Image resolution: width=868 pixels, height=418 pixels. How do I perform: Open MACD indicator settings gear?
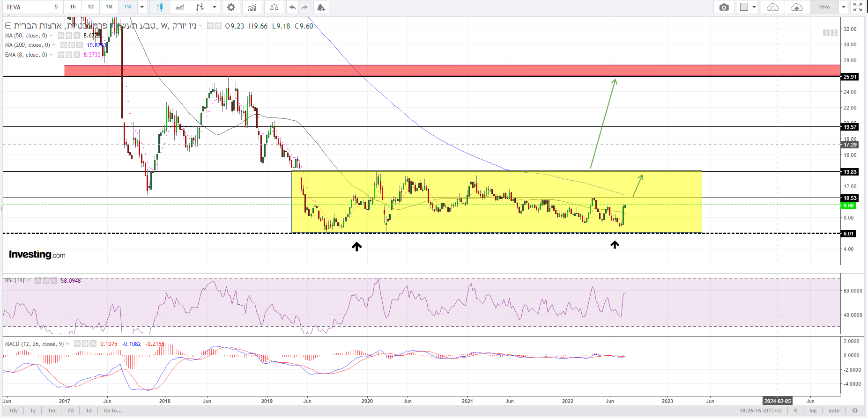[x=85, y=344]
